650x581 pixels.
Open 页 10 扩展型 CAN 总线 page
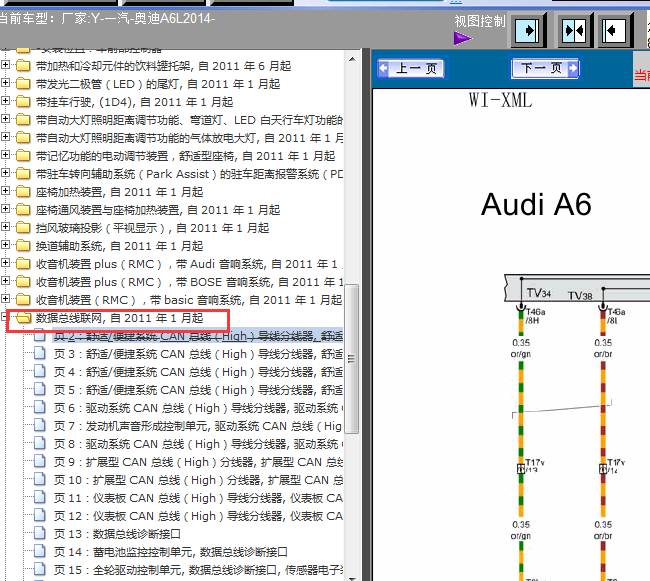(x=198, y=480)
